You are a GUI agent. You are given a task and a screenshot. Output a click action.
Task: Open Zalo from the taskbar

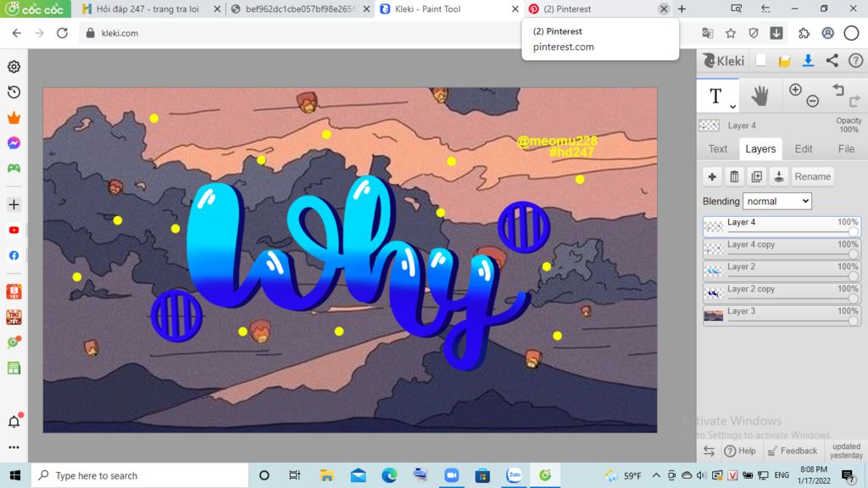click(x=515, y=475)
